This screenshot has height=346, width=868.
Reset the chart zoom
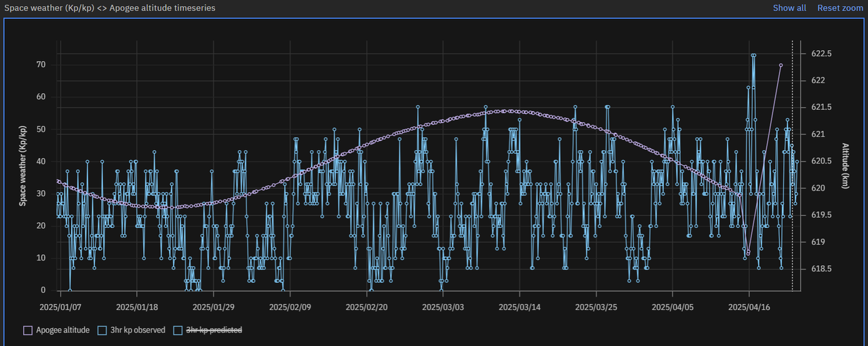(840, 8)
